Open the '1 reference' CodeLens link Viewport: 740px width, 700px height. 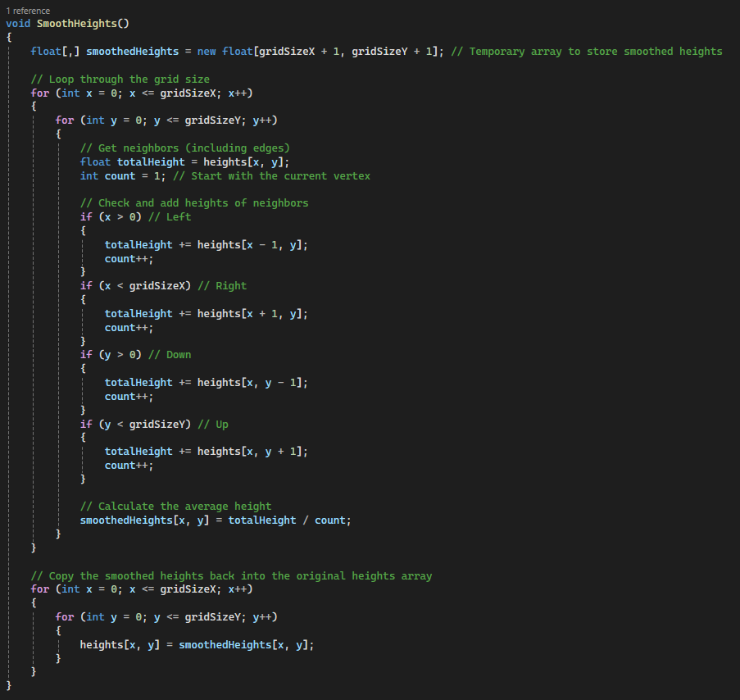[28, 11]
